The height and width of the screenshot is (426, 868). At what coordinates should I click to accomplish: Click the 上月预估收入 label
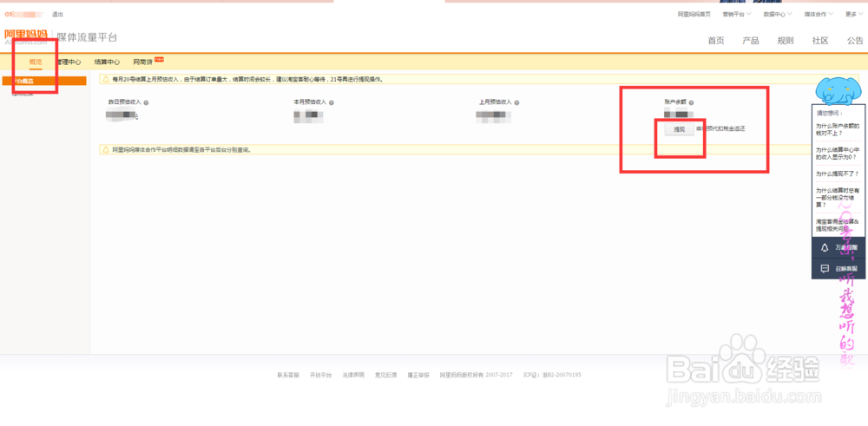(496, 102)
